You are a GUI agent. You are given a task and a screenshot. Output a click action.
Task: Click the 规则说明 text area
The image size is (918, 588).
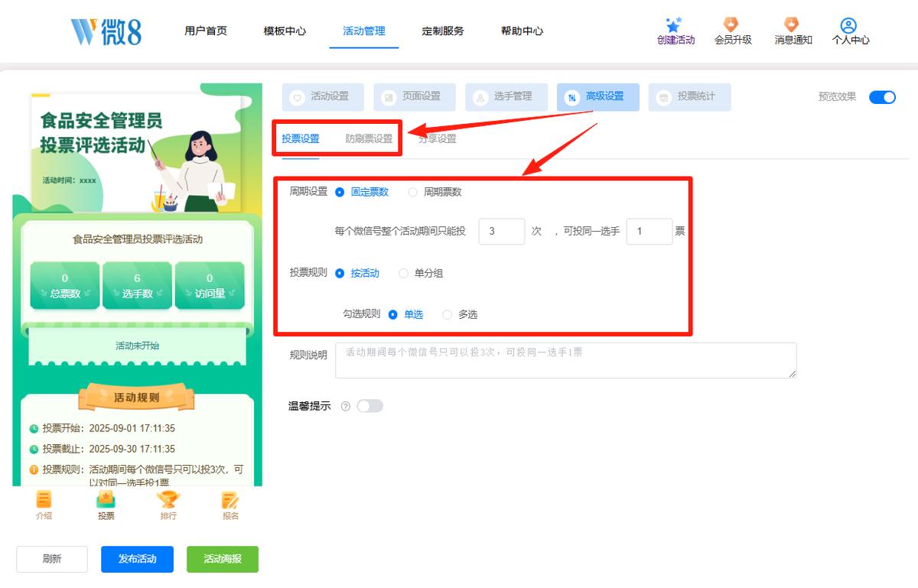click(566, 360)
